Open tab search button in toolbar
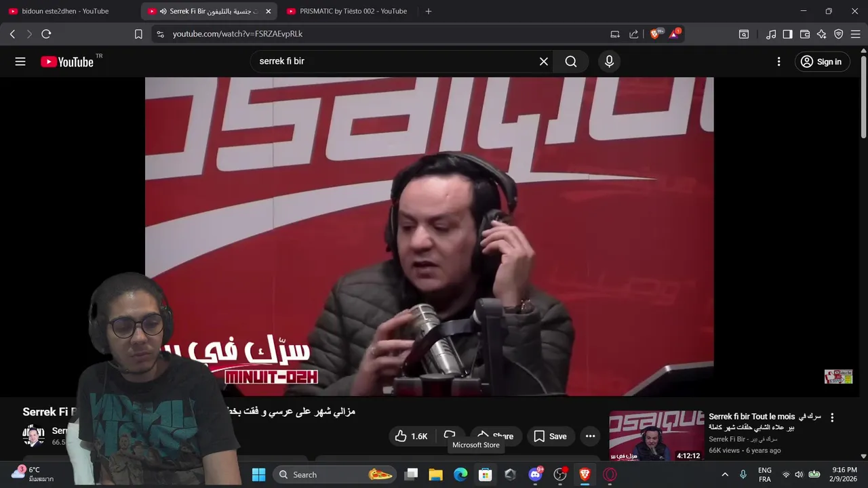 [x=744, y=34]
